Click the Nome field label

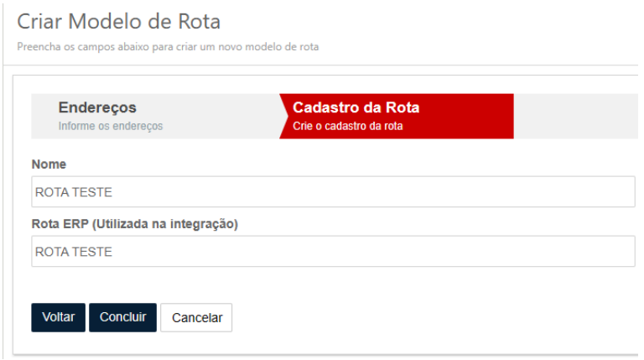click(x=49, y=164)
